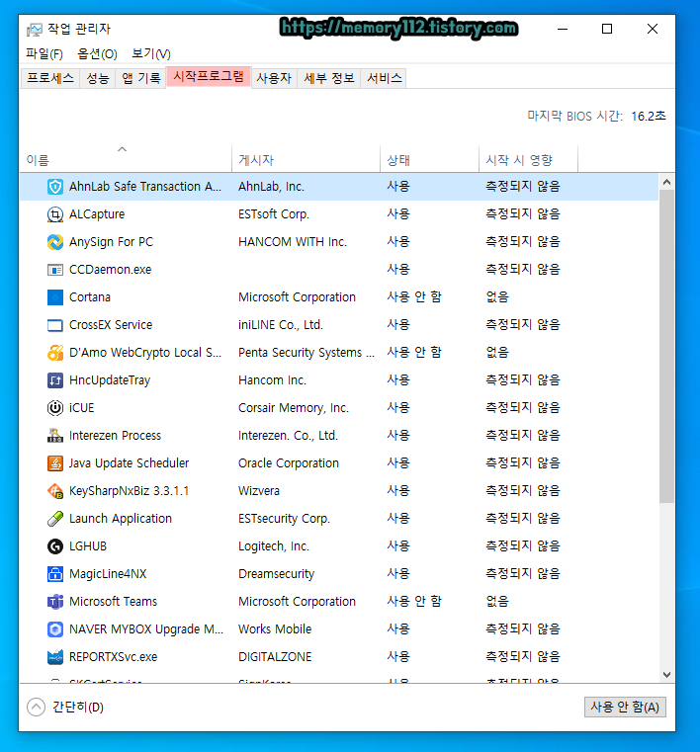The image size is (700, 752).
Task: Open the 서비스 tab
Action: [384, 78]
